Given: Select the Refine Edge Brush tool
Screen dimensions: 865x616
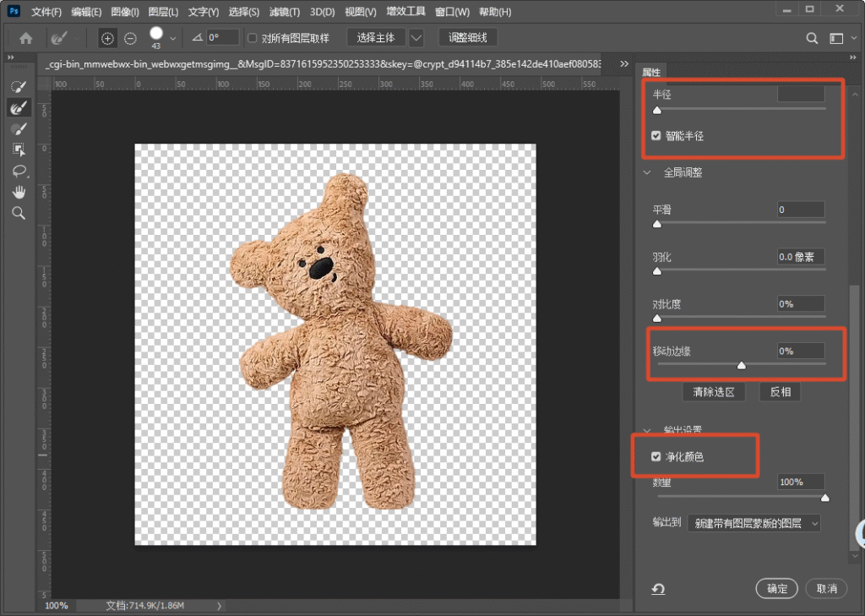Looking at the screenshot, I should pos(19,107).
